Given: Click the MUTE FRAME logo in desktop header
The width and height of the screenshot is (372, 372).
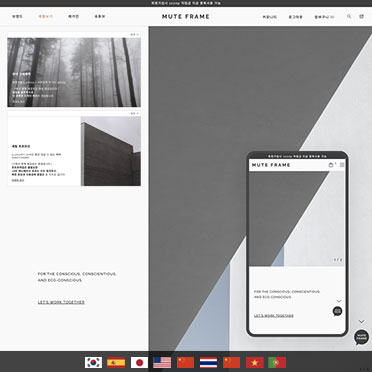Looking at the screenshot, I should [x=186, y=17].
